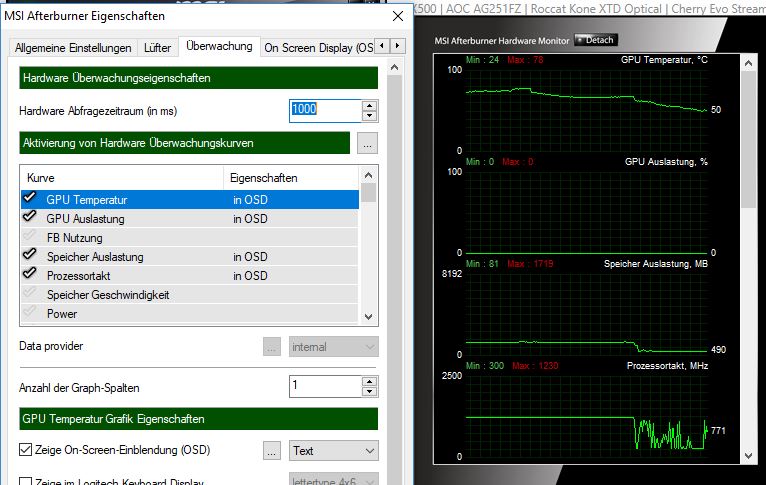Toggle the Zeige im Logitech Keyboard Display checkbox
This screenshot has height=485, width=766.
(25, 482)
